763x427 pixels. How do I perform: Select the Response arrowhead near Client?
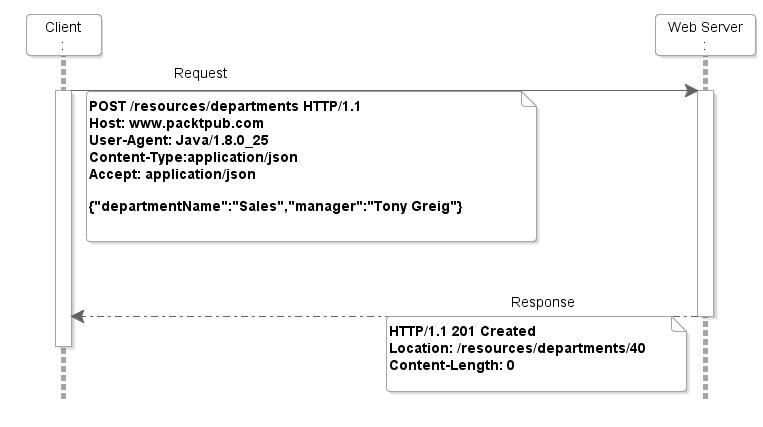78,316
